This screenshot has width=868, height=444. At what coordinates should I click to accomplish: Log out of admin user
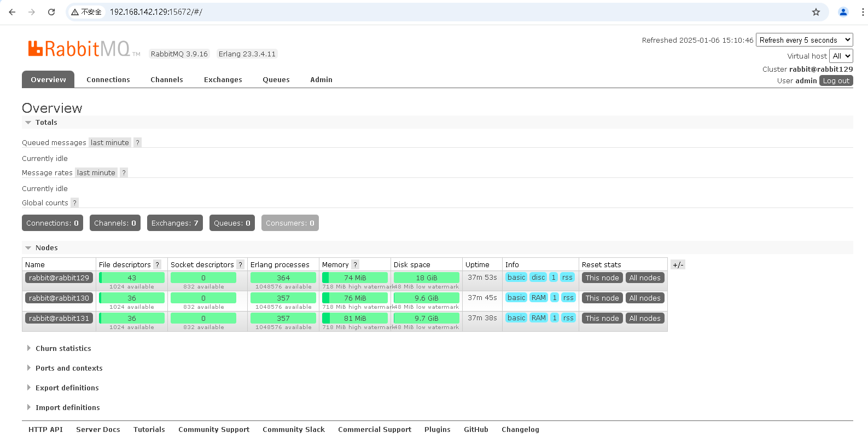pos(836,80)
